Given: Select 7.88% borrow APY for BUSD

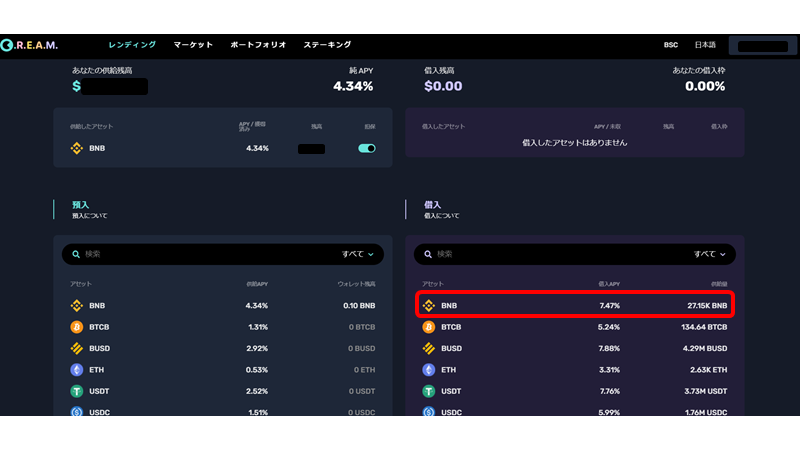Looking at the screenshot, I should click(609, 348).
